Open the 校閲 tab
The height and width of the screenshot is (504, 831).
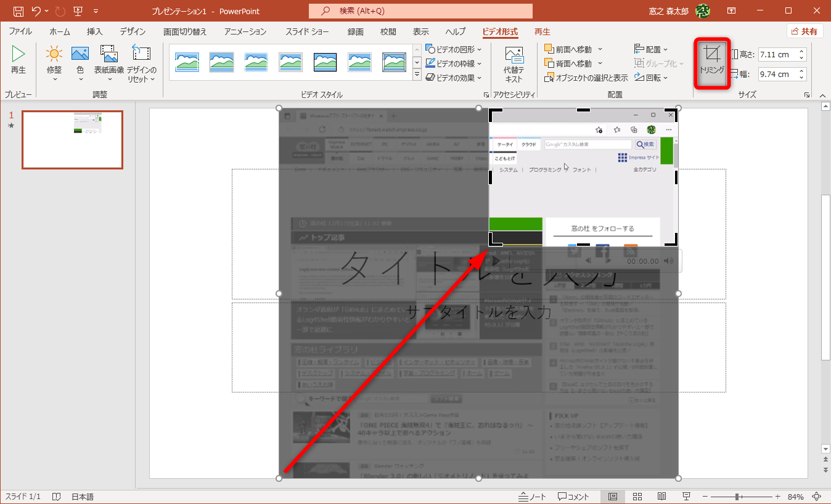point(388,31)
